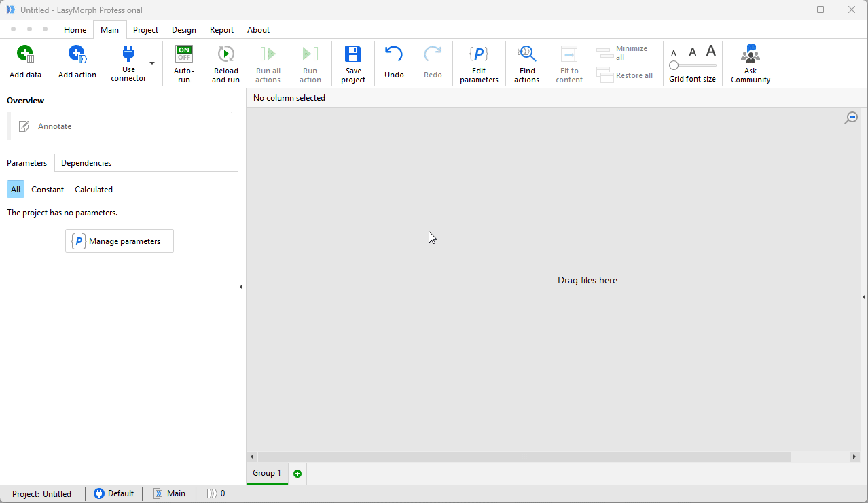The image size is (868, 503).
Task: Click Run all actions
Action: tap(268, 64)
